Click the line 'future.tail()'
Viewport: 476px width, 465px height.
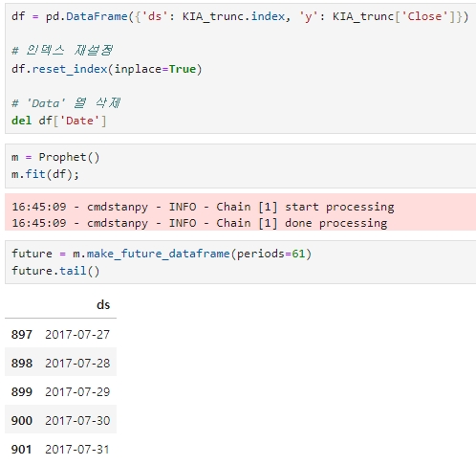click(55, 271)
